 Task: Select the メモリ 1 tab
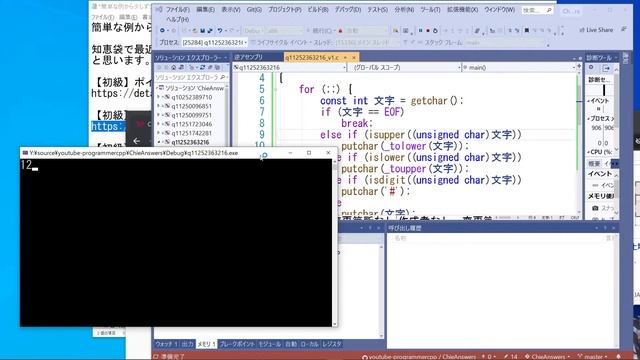coord(206,344)
